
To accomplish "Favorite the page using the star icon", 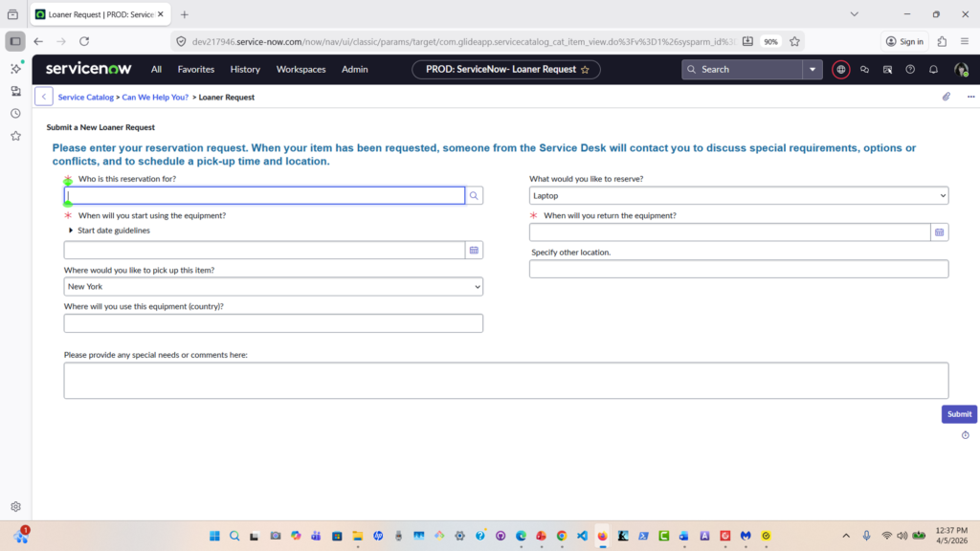I will pyautogui.click(x=585, y=70).
